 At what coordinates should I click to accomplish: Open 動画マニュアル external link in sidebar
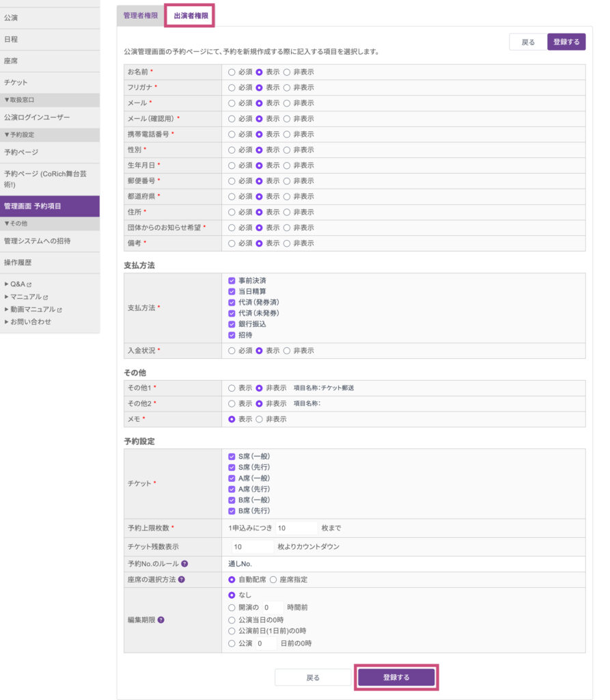pyautogui.click(x=33, y=309)
